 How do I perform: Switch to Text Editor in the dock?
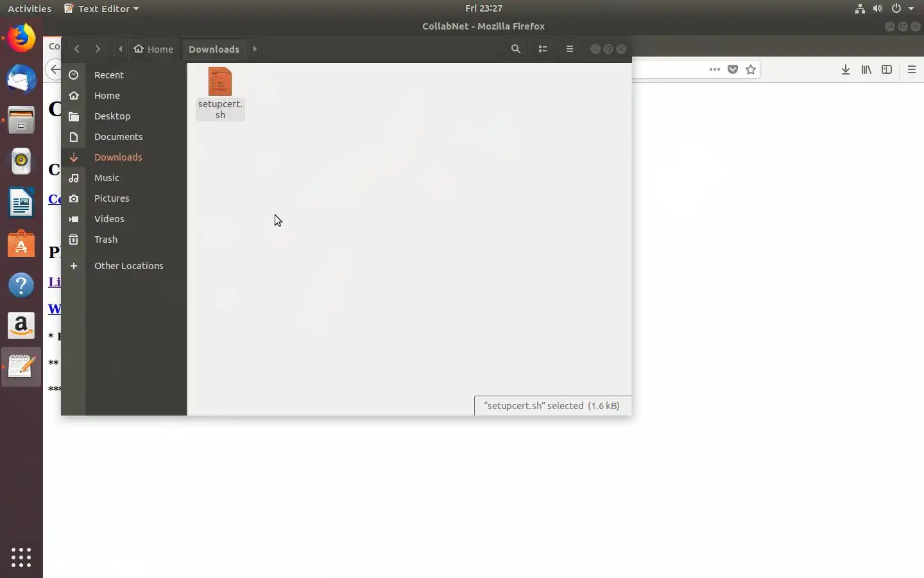(21, 367)
